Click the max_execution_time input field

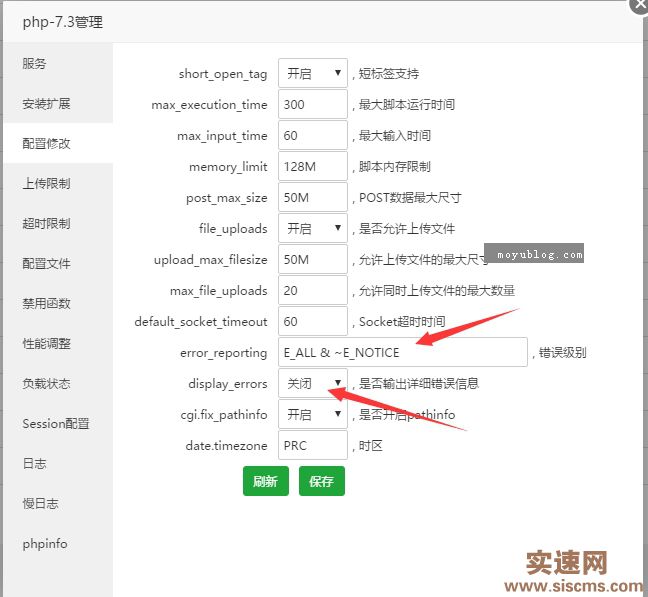pyautogui.click(x=313, y=105)
